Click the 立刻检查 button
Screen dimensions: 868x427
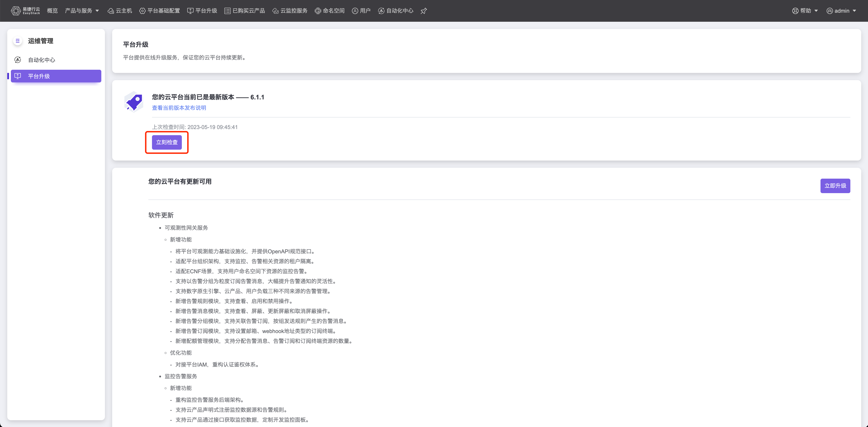pyautogui.click(x=167, y=142)
